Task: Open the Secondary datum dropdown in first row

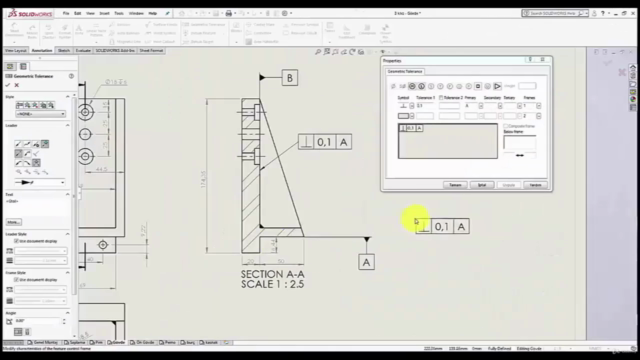Action: pyautogui.click(x=500, y=106)
